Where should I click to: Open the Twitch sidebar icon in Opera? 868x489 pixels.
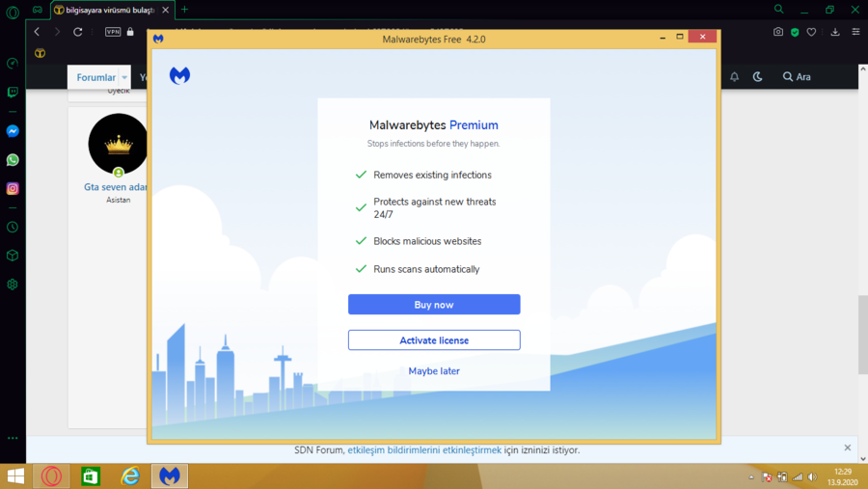(13, 92)
